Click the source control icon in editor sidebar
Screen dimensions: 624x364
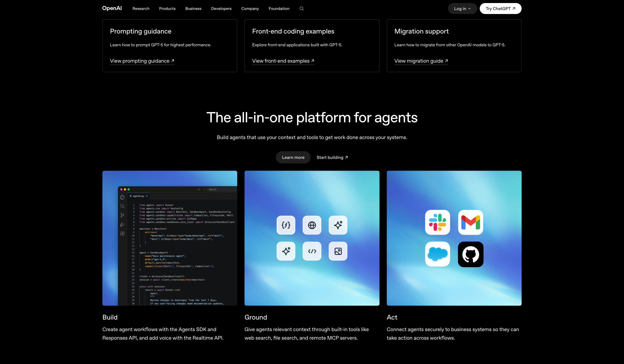(122, 215)
